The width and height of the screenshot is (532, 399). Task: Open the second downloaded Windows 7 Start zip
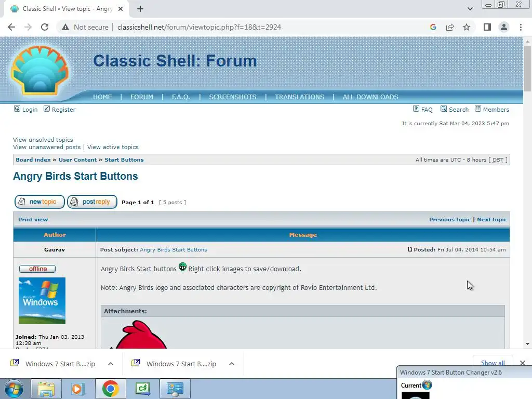click(175, 364)
